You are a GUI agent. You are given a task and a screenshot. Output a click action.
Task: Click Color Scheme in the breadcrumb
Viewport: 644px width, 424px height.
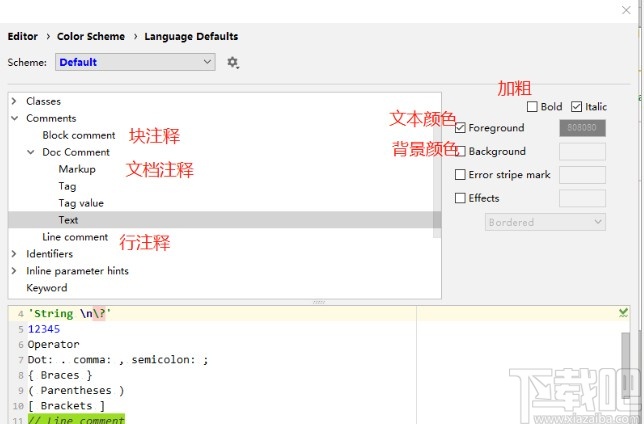pyautogui.click(x=91, y=36)
